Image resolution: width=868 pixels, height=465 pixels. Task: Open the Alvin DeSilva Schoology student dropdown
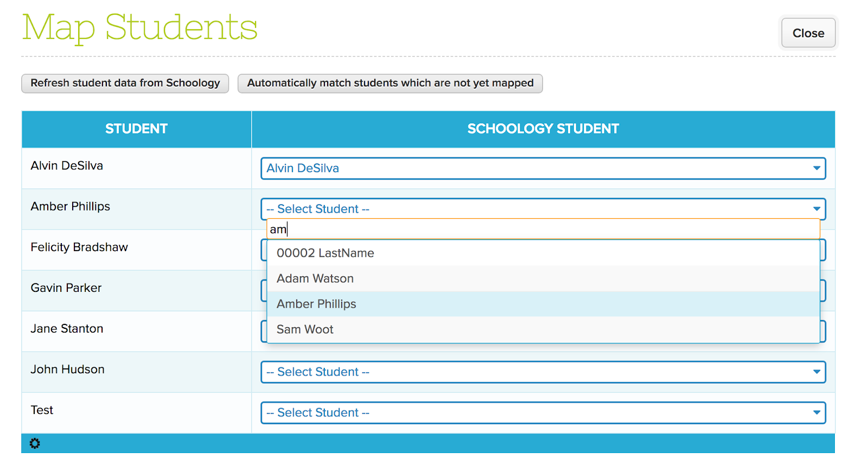[x=543, y=168]
